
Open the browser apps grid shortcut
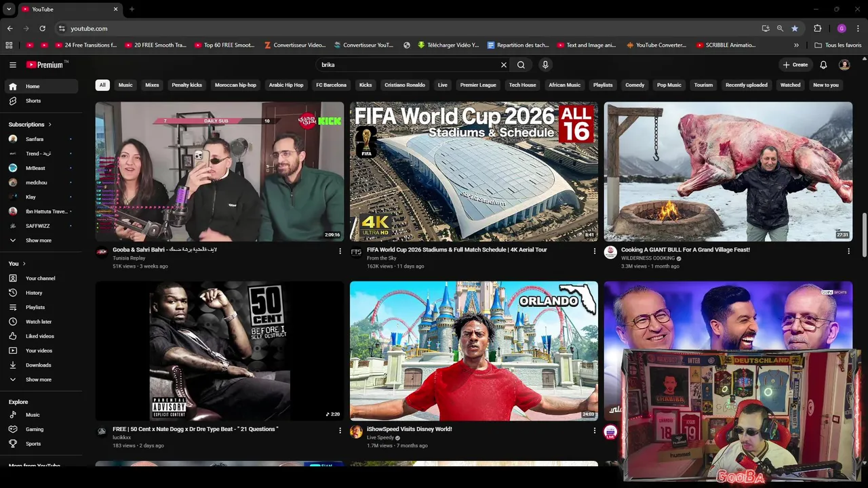(x=9, y=45)
